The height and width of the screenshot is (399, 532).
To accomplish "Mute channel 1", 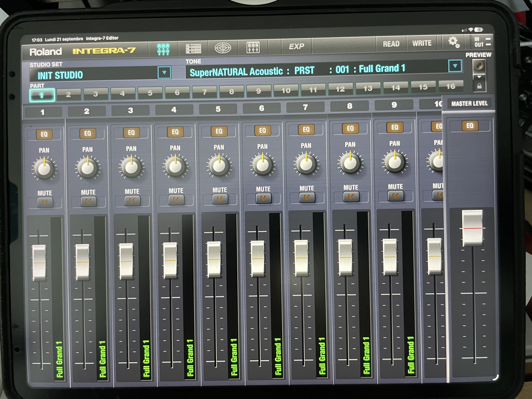I will click(x=45, y=203).
